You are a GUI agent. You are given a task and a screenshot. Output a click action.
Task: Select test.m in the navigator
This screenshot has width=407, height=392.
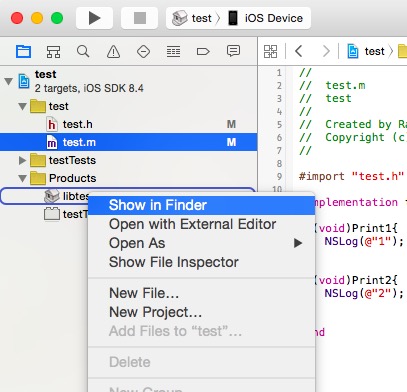pyautogui.click(x=128, y=142)
